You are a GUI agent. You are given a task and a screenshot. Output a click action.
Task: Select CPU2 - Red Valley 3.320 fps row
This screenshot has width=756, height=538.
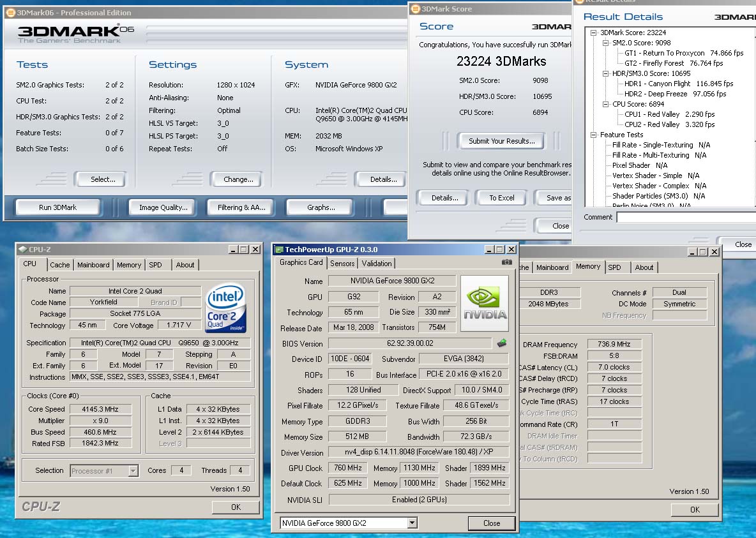670,124
